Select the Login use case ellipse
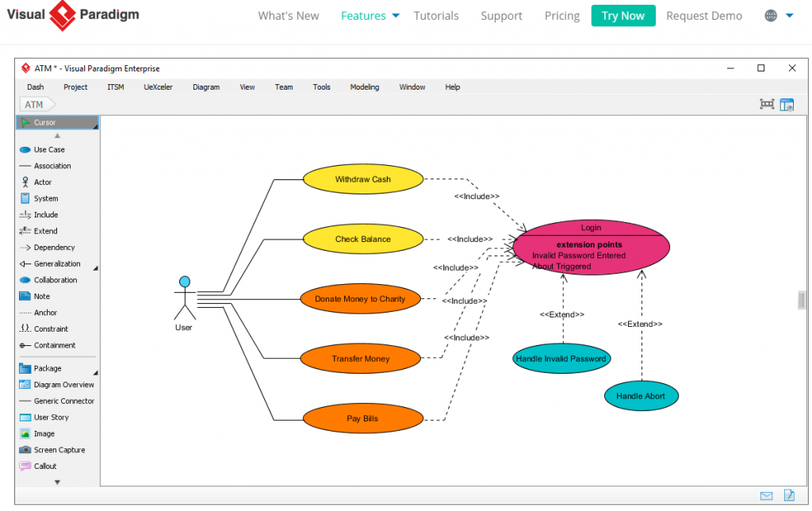Image resolution: width=812 pixels, height=511 pixels. click(591, 248)
